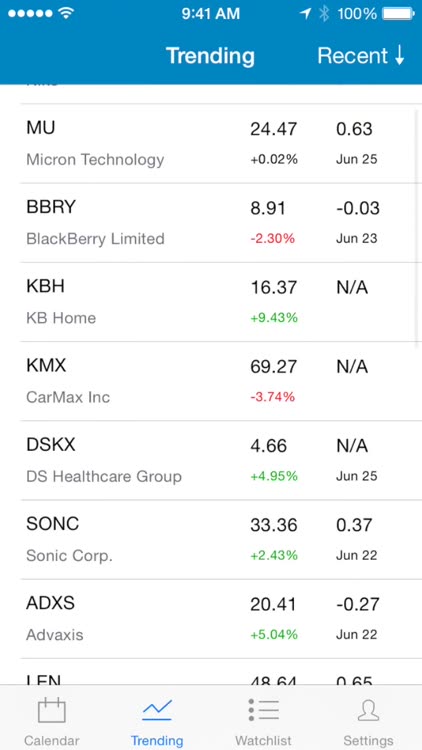
Task: Tap the +9.43% change for KB Home
Action: coord(274,318)
